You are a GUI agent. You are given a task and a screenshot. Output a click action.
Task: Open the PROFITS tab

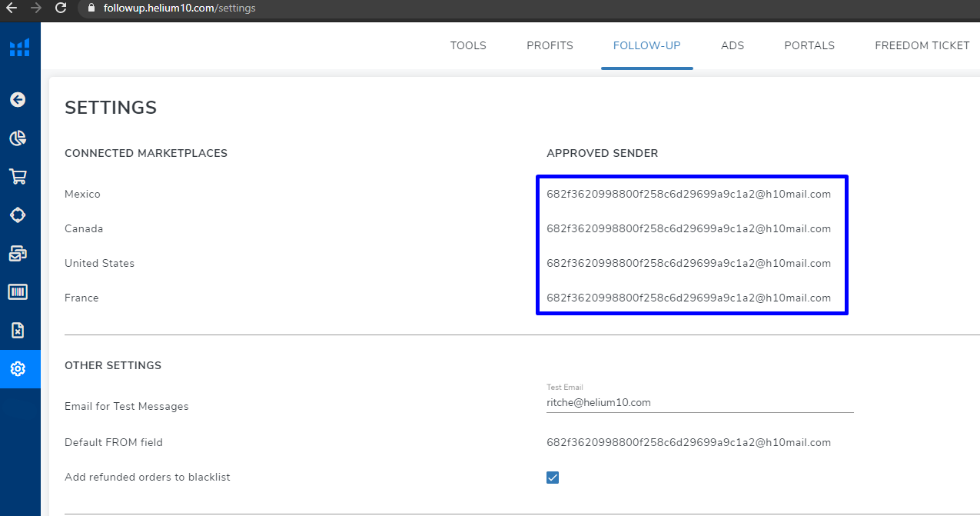[550, 45]
